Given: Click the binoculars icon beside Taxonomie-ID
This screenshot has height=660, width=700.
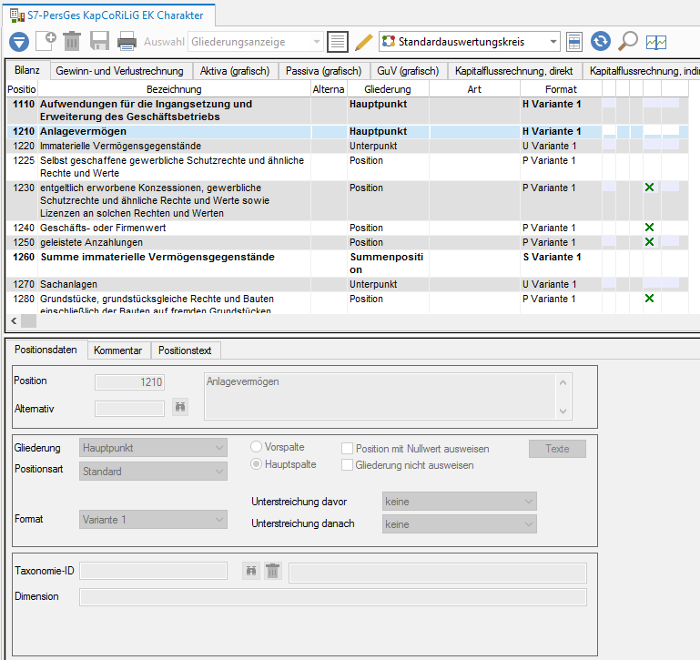Looking at the screenshot, I should pyautogui.click(x=251, y=571).
